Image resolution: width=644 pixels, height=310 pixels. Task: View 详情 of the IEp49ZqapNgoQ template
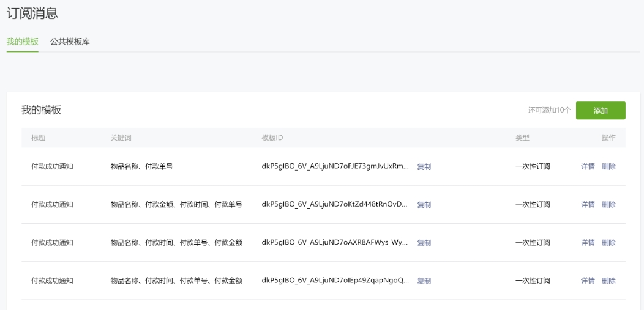tap(587, 281)
